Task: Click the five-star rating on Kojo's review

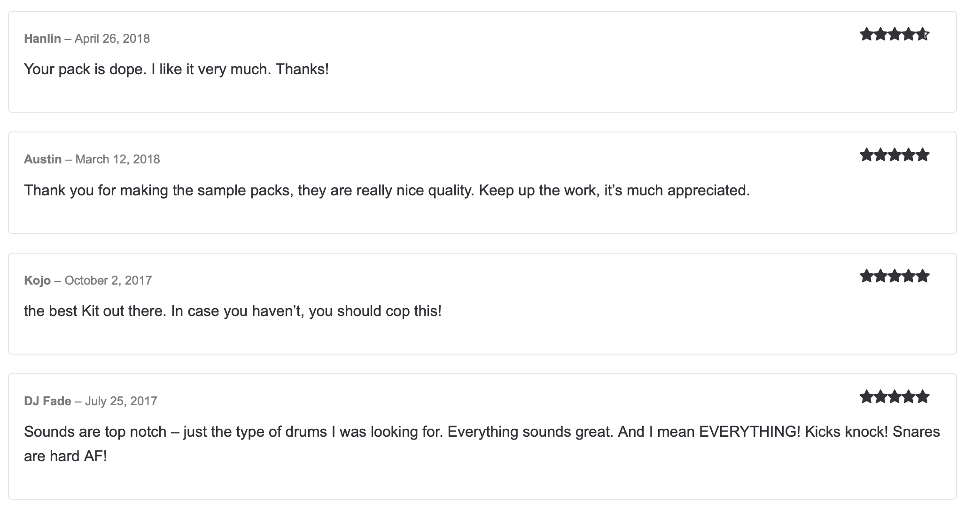Action: pyautogui.click(x=894, y=276)
